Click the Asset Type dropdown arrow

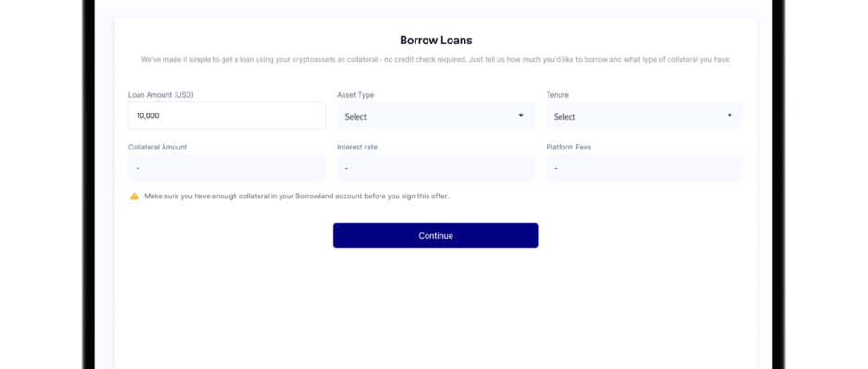coord(521,115)
